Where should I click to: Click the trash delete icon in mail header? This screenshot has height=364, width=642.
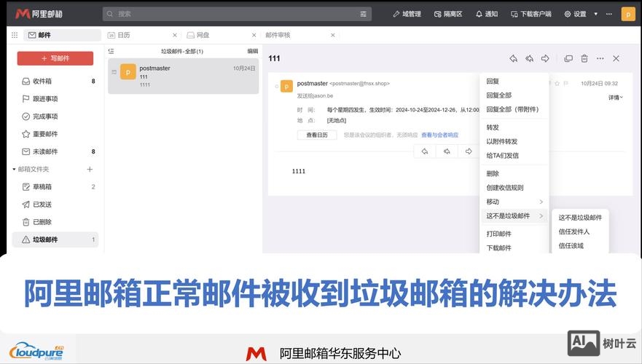click(584, 58)
